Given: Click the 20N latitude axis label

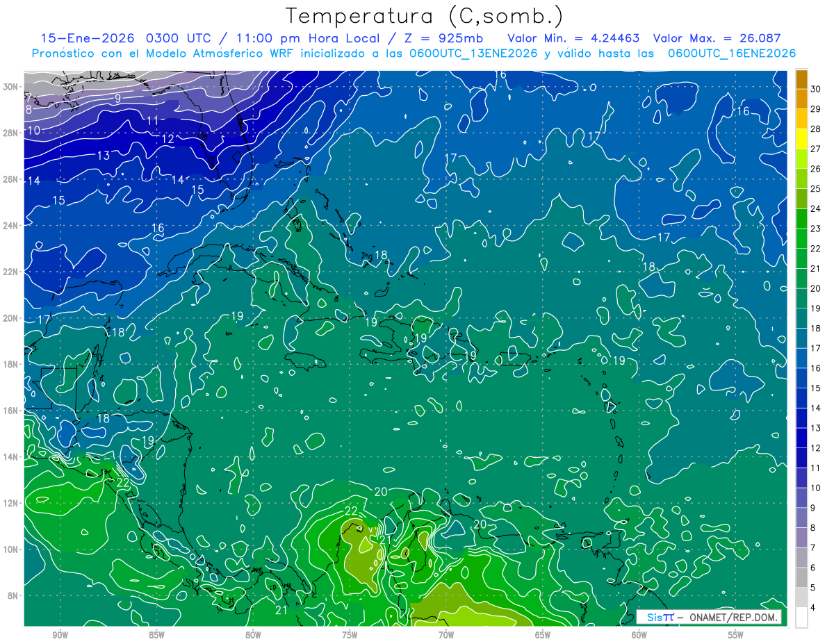Looking at the screenshot, I should click(12, 318).
